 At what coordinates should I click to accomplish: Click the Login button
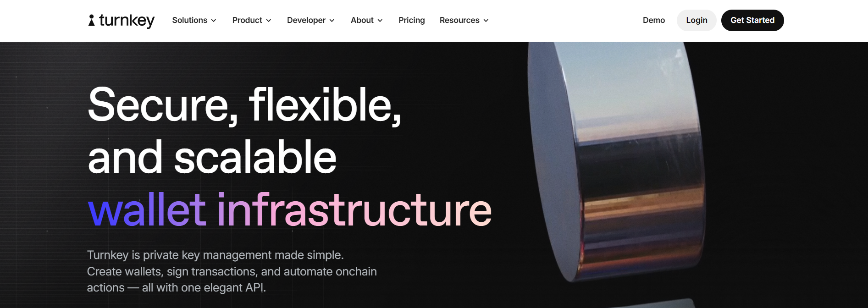[x=697, y=20]
